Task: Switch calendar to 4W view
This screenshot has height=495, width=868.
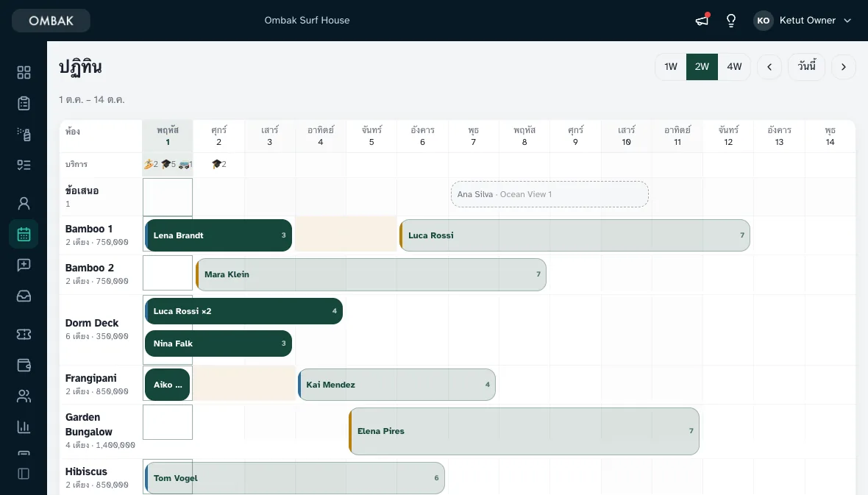Action: [x=734, y=67]
